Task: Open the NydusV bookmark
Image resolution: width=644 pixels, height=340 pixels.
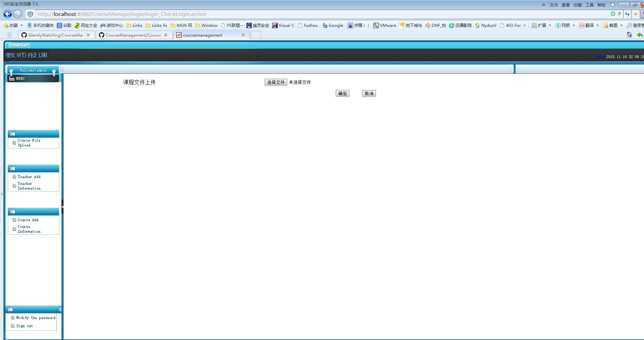Action: (486, 25)
